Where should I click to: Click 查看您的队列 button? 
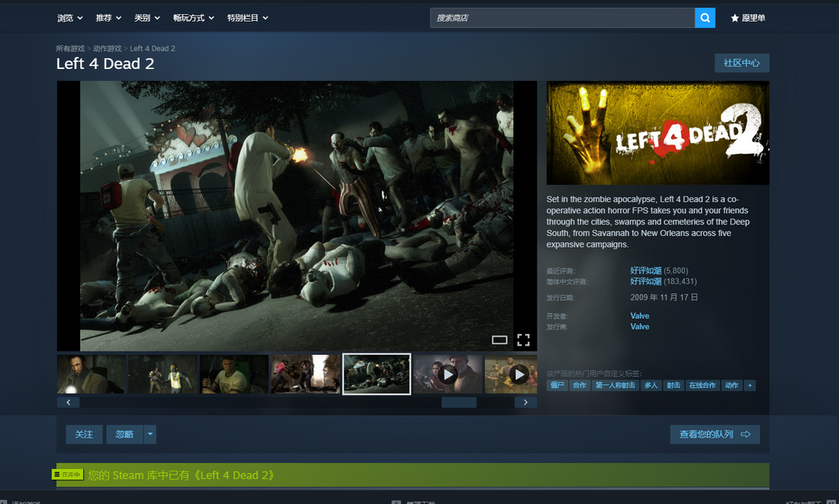(x=715, y=434)
